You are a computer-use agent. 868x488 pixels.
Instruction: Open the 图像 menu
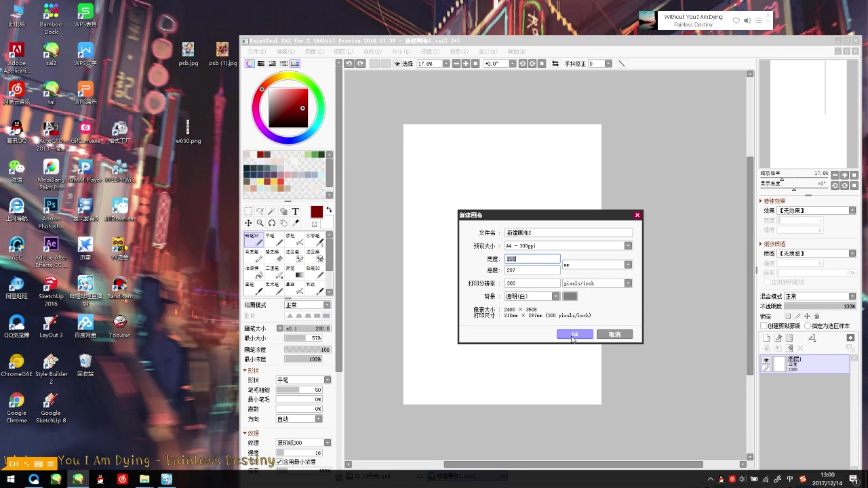point(314,52)
